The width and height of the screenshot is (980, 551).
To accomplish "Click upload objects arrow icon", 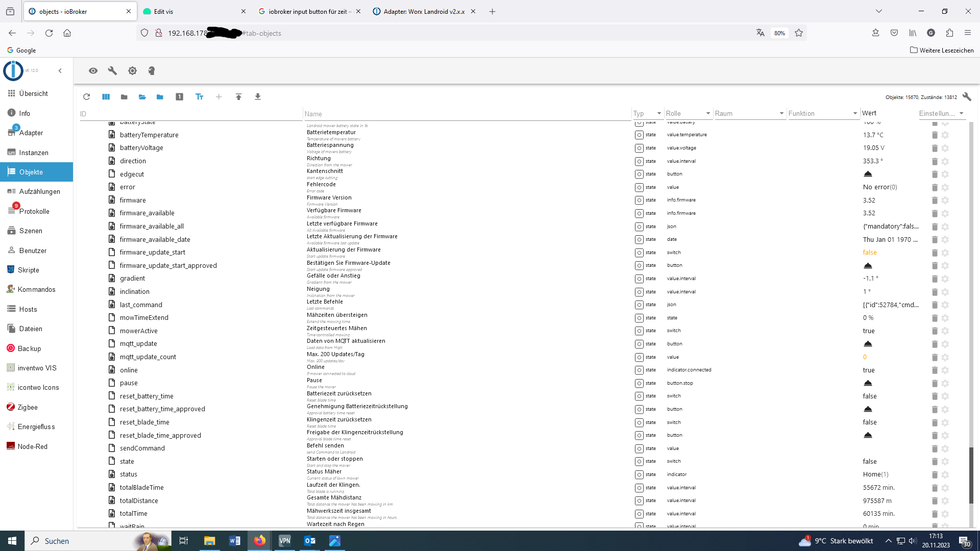I will pyautogui.click(x=238, y=97).
